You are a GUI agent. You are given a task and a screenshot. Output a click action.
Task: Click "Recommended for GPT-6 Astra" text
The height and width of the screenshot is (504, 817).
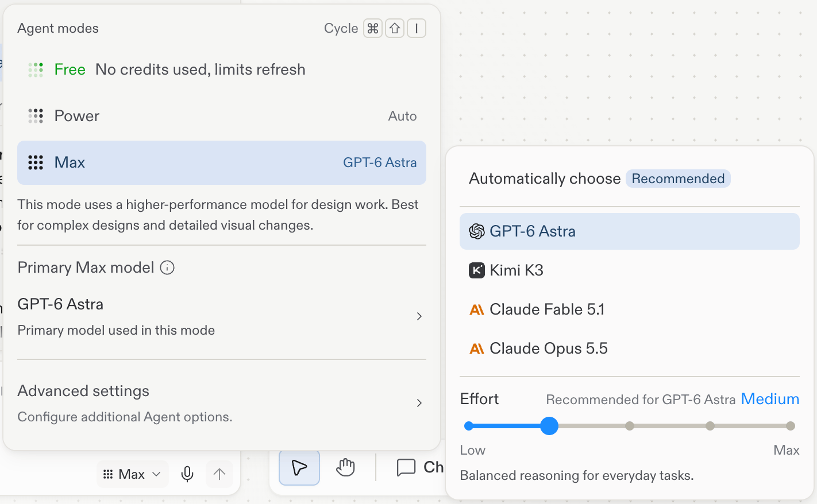coord(641,400)
